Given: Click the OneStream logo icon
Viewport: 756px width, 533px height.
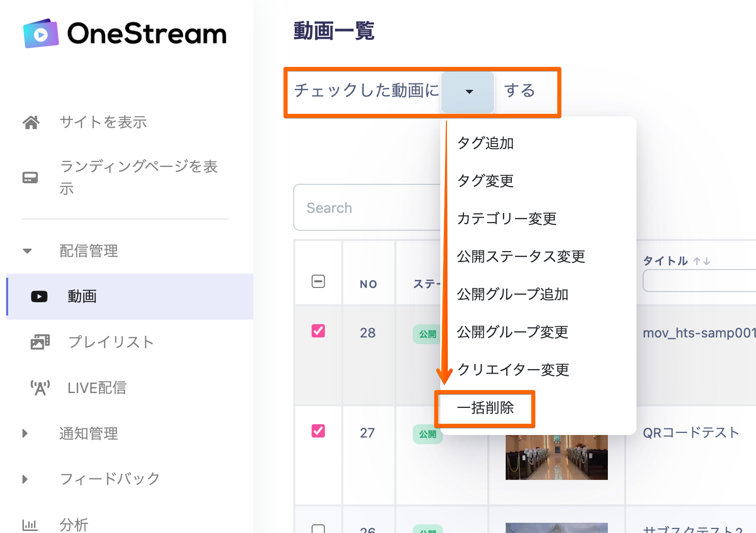Looking at the screenshot, I should (41, 34).
